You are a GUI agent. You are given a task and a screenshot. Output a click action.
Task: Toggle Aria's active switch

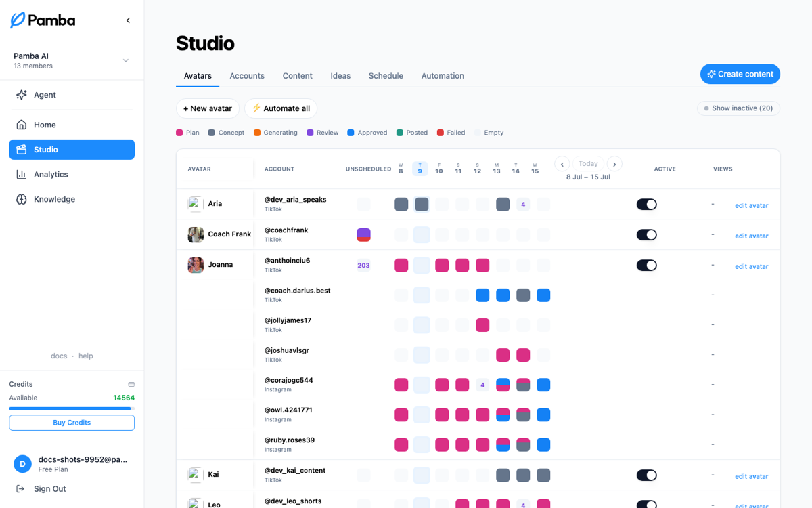(647, 205)
